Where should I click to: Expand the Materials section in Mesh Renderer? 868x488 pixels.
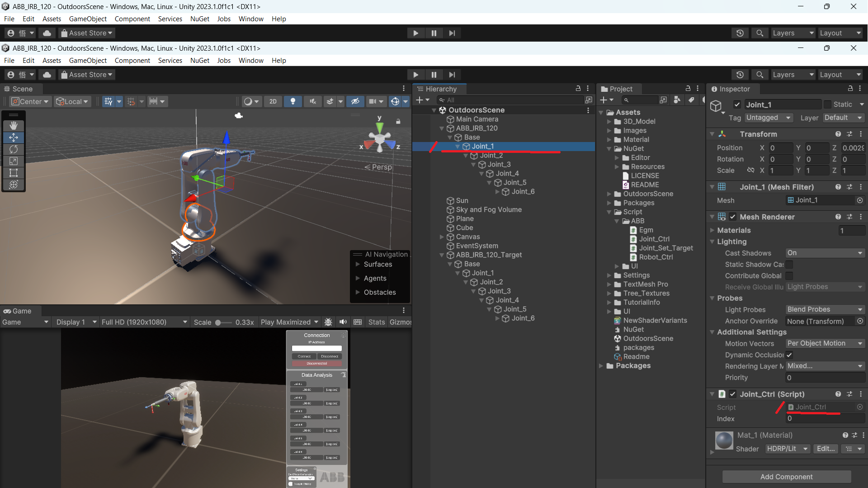click(712, 230)
